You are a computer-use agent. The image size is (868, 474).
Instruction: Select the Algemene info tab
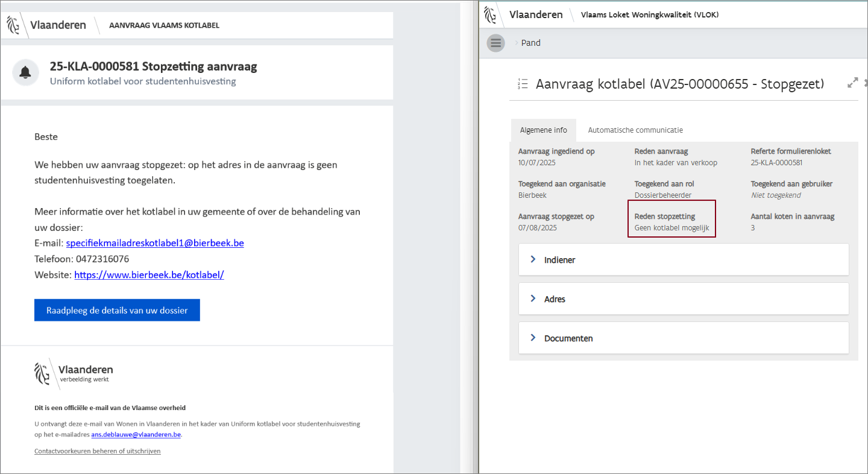point(543,130)
